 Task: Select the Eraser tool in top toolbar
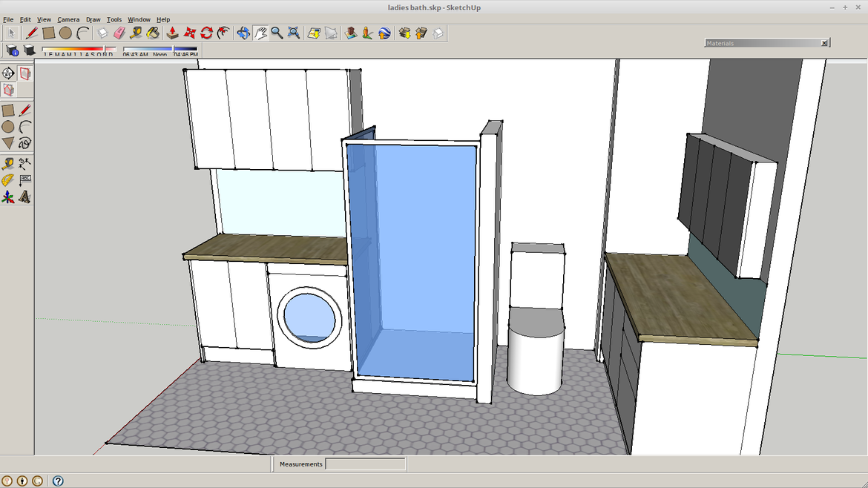click(119, 33)
